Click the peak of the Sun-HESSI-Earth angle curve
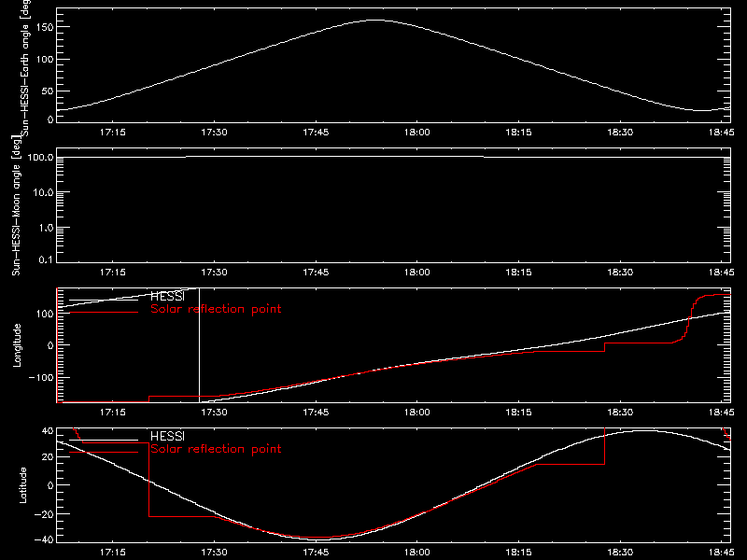 click(x=375, y=20)
